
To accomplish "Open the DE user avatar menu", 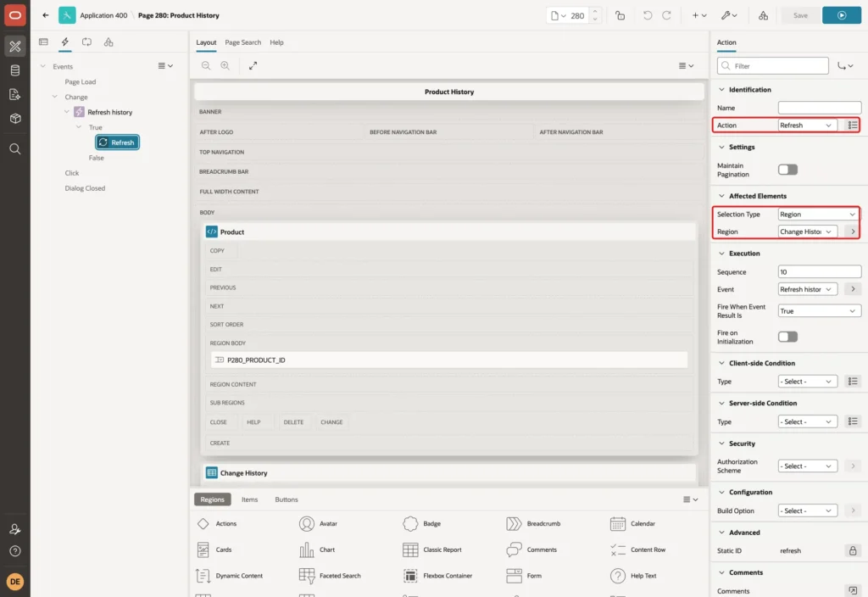I will pos(15,582).
